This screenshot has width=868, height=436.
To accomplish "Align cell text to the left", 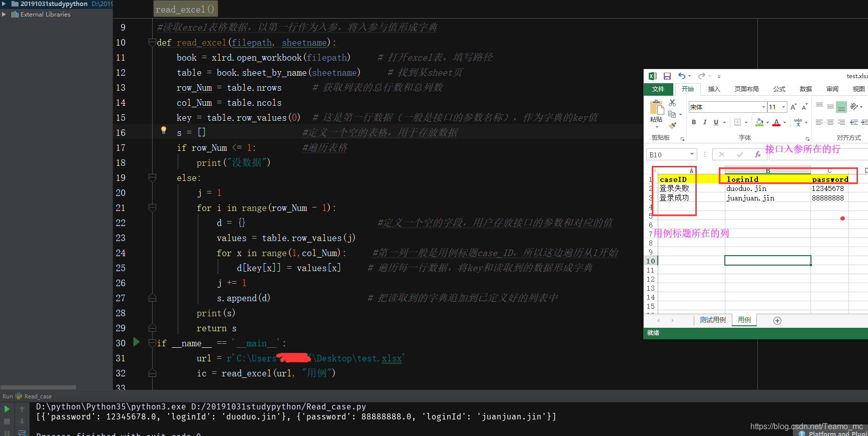I will [819, 122].
